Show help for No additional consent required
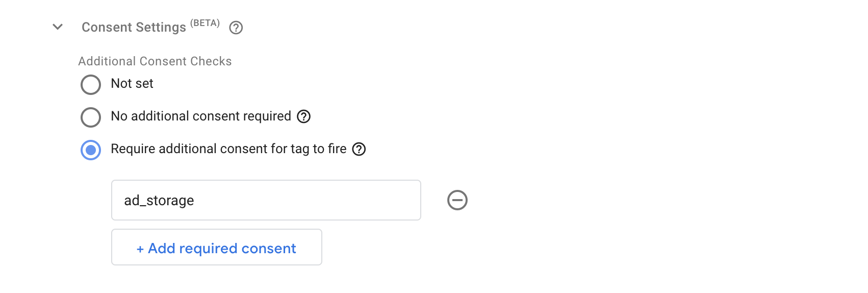The image size is (868, 293). click(x=304, y=116)
